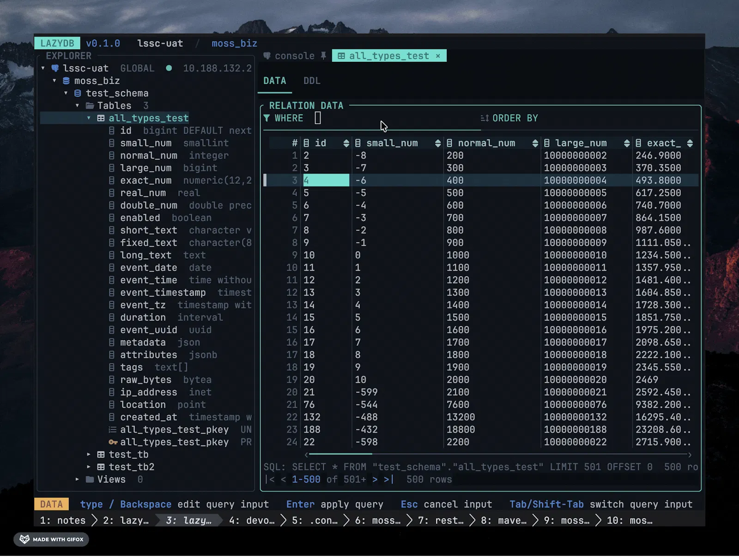Click the table icon in the all_types_test tab
Image resolution: width=739 pixels, height=560 pixels.
point(341,56)
